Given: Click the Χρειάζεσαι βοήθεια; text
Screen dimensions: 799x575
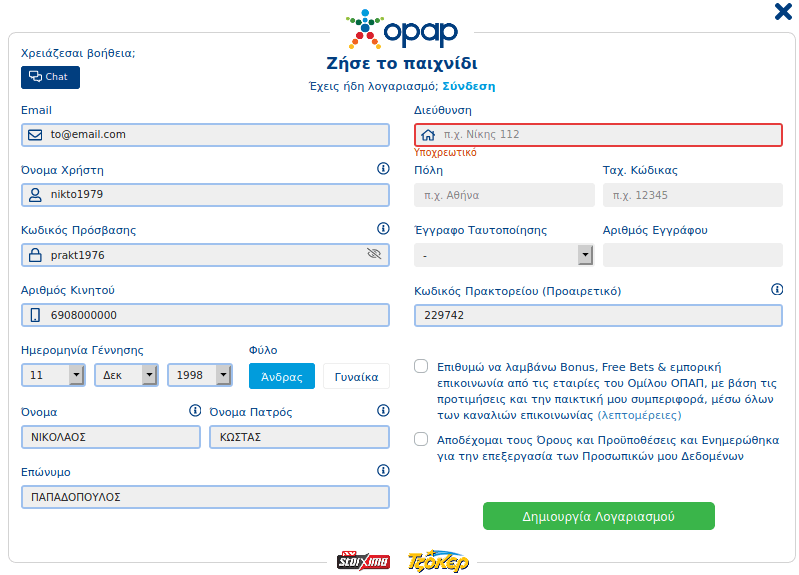Looking at the screenshot, I should [x=78, y=53].
